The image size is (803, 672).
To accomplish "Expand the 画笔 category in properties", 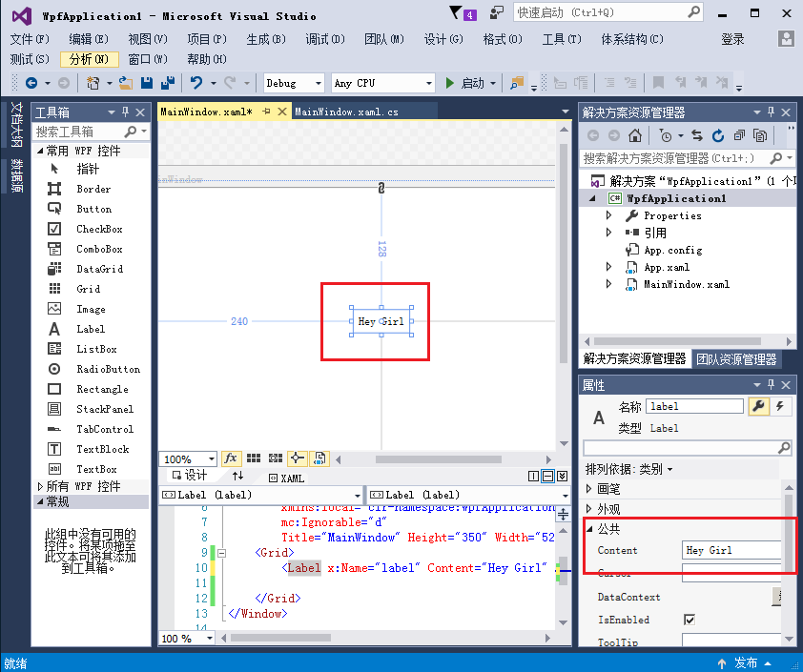I will click(589, 489).
